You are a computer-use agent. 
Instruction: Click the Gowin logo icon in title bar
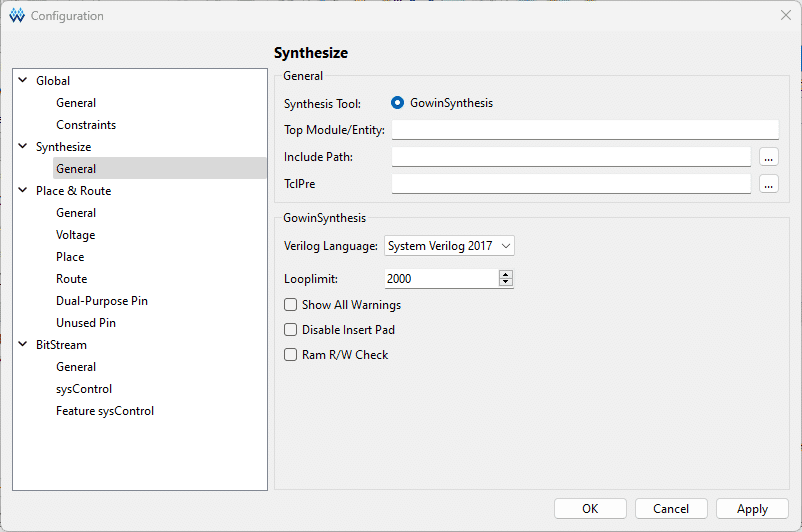16,16
